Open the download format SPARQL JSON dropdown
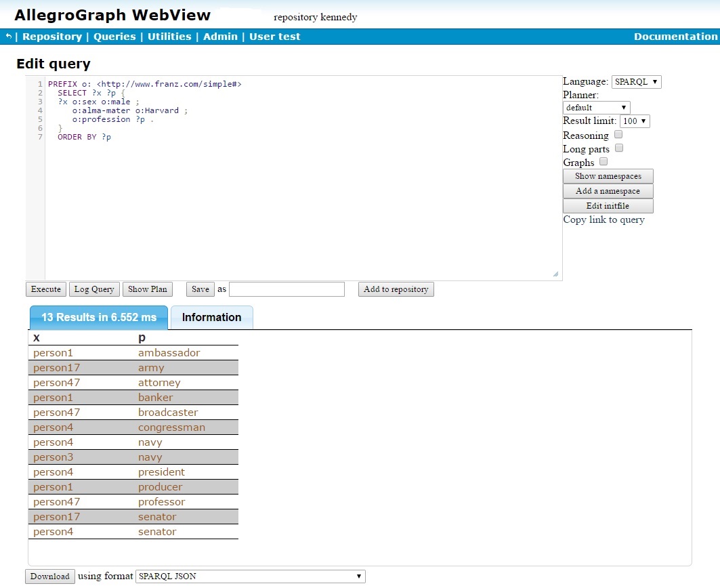The width and height of the screenshot is (720, 588). point(251,576)
